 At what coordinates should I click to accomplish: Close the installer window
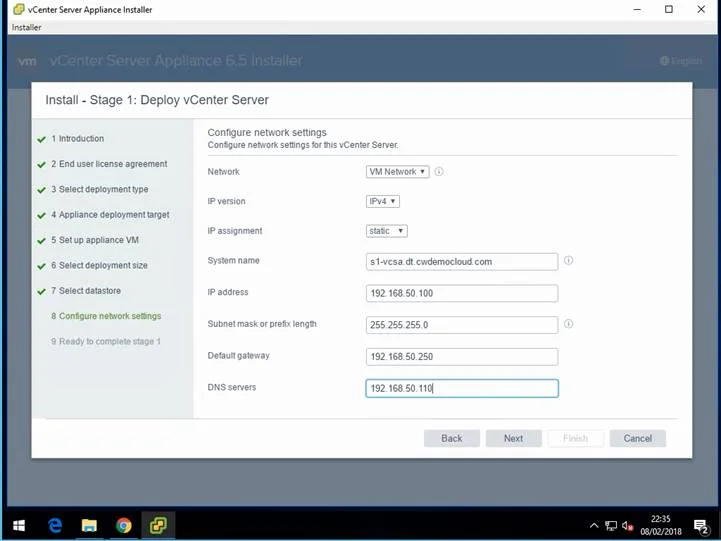pos(701,10)
